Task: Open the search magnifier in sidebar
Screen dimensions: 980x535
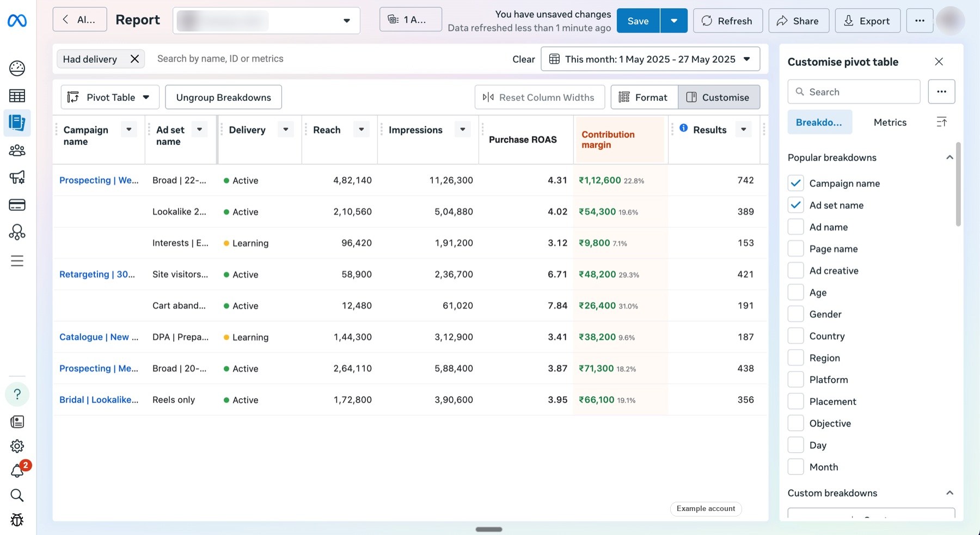Action: (x=17, y=495)
